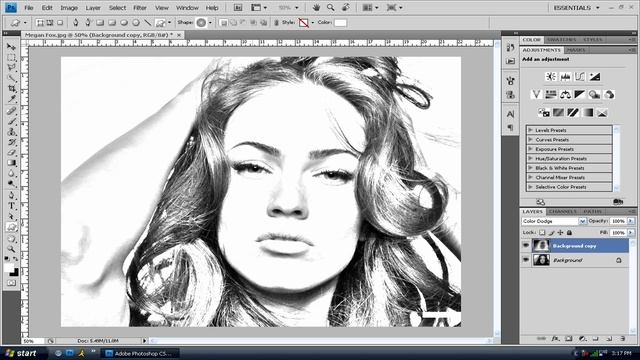Add a Threshold adjustment
Image resolution: width=640 pixels, height=360 pixels.
573,112
